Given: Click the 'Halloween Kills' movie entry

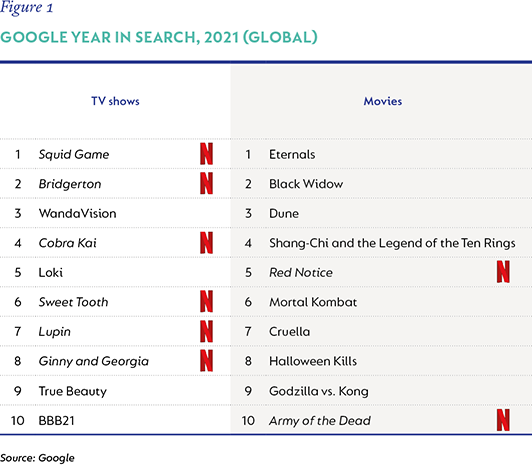Looking at the screenshot, I should point(313,361).
